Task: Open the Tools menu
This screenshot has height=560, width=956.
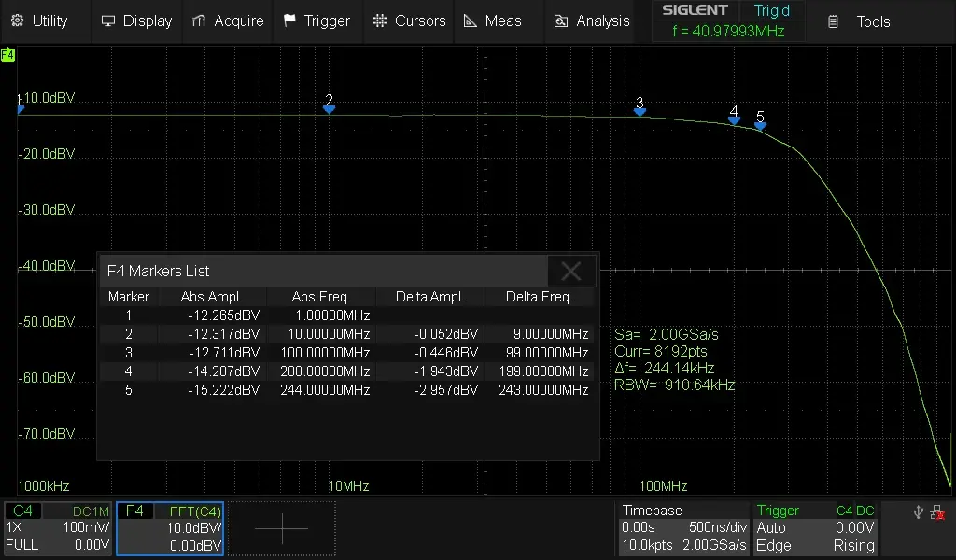Action: click(860, 21)
